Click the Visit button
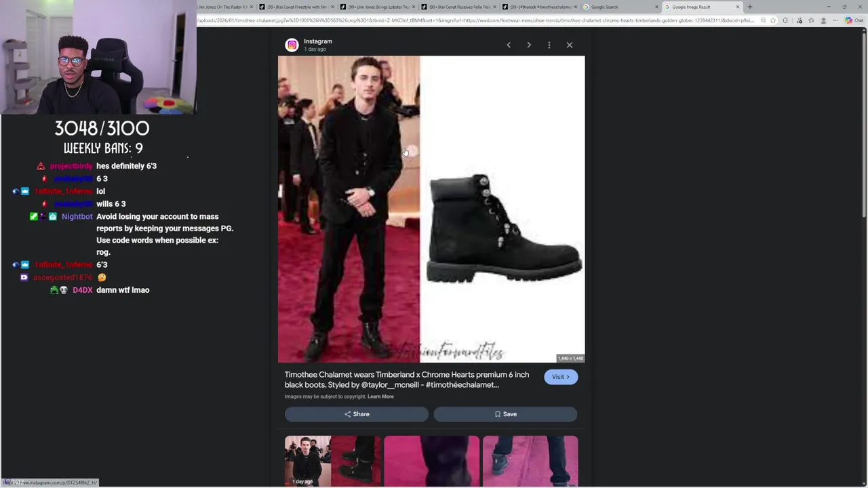This screenshot has width=868, height=488. (561, 377)
